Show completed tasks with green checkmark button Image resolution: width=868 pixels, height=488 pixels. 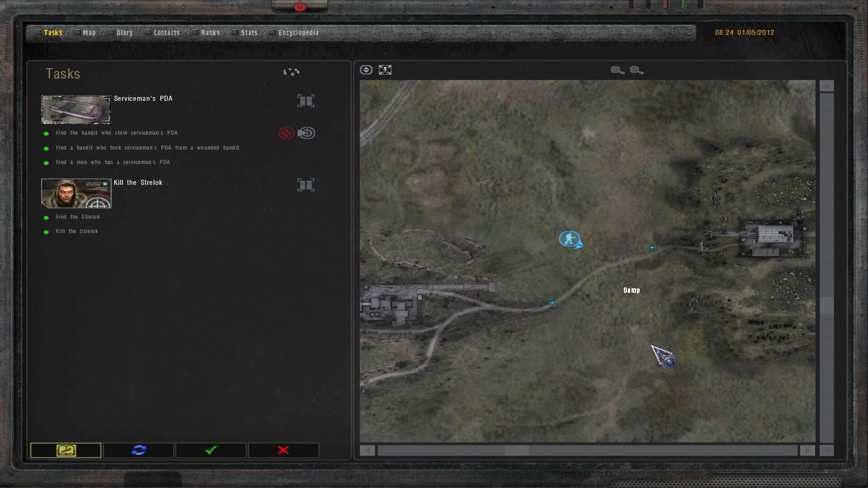pos(211,450)
